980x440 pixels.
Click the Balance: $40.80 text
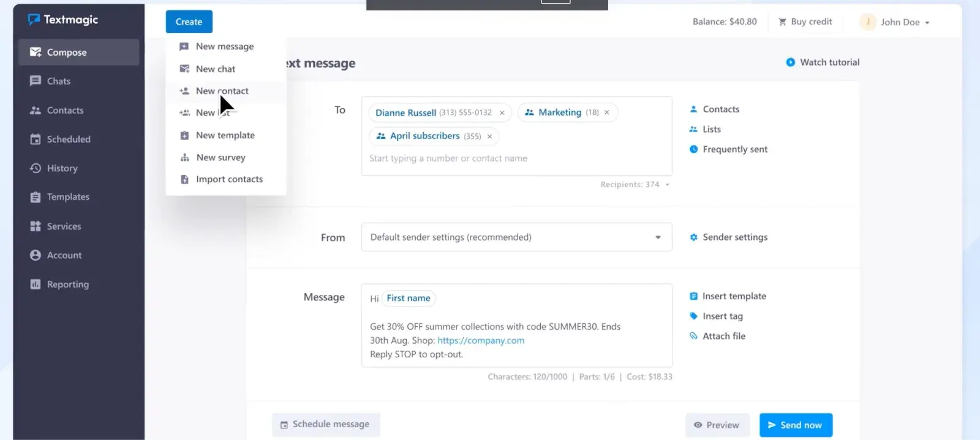click(x=725, y=22)
